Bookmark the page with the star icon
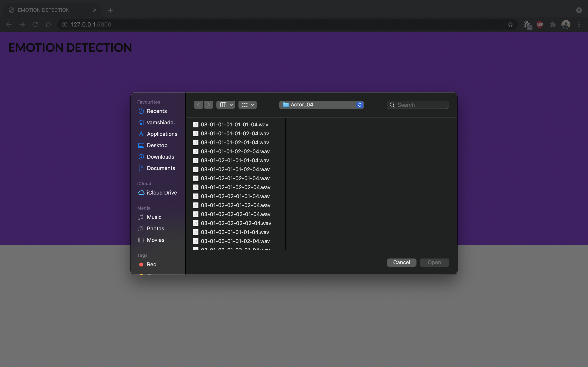The height and width of the screenshot is (367, 588). coord(510,24)
